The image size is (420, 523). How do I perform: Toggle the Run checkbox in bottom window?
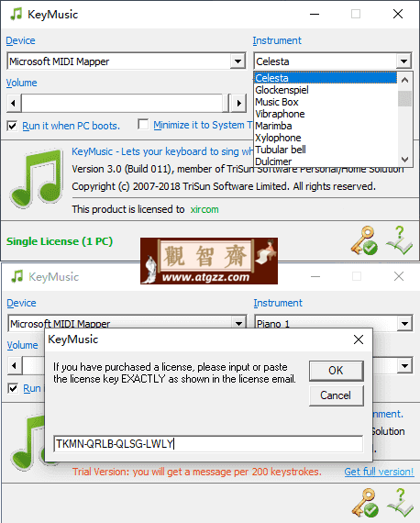13,389
